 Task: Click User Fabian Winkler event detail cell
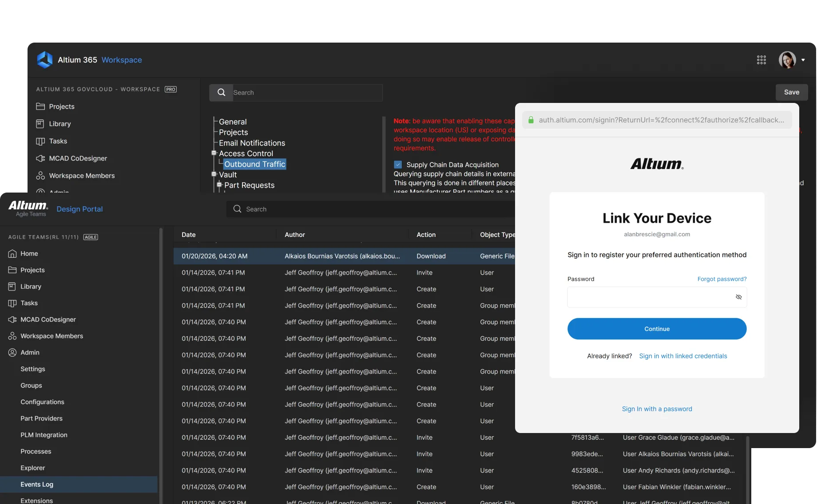pyautogui.click(x=677, y=487)
